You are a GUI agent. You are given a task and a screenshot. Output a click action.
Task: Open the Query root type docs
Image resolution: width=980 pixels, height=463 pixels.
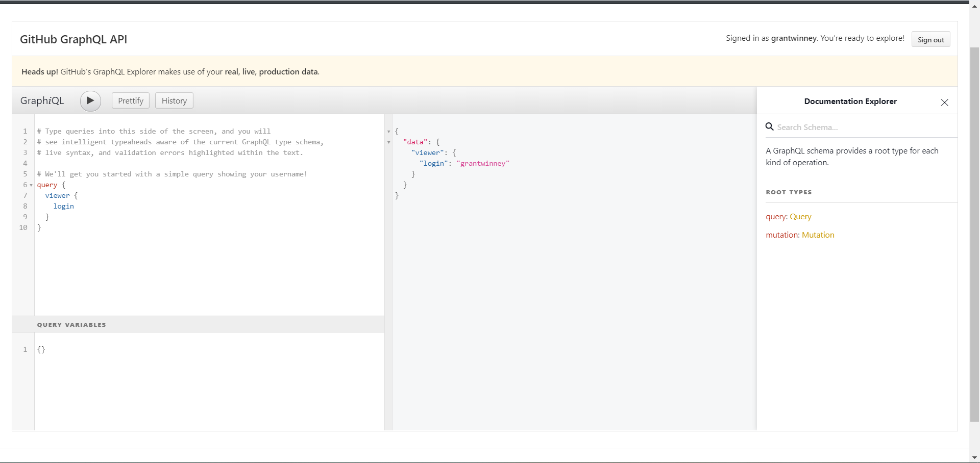[x=800, y=217]
